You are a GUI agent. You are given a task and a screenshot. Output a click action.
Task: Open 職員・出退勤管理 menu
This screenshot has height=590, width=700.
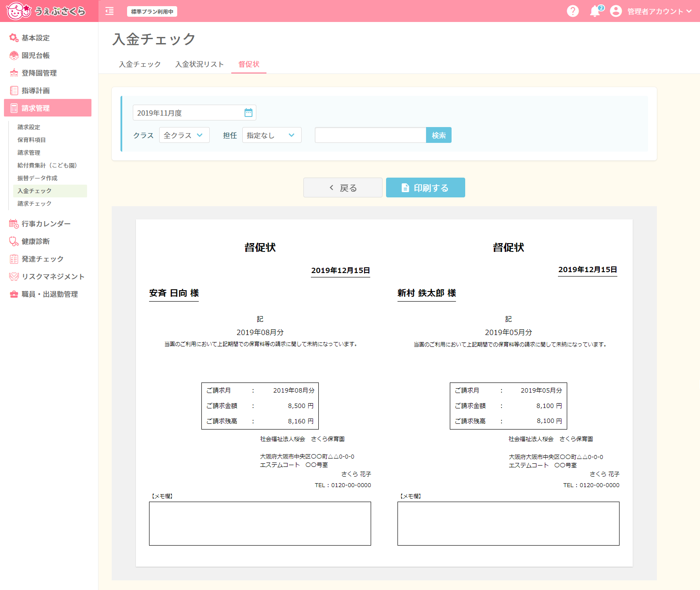[47, 294]
